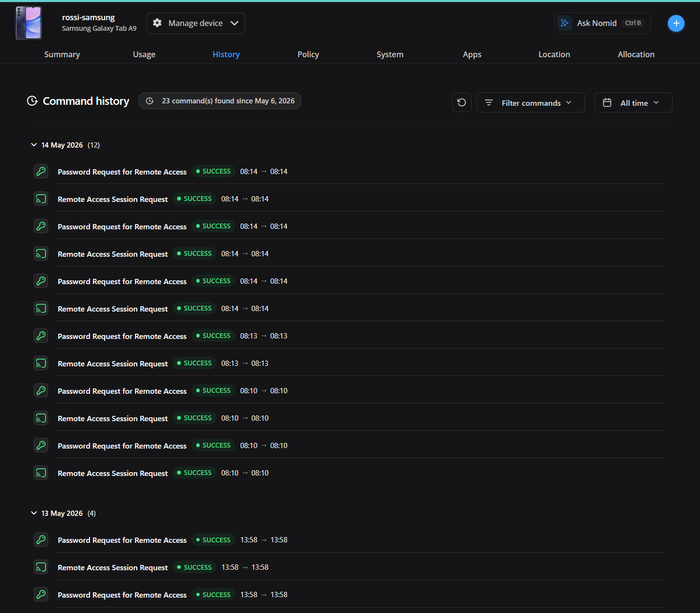The image size is (700, 613).
Task: Click SUCCESS badge on 08:13 Remote Access Session row
Action: 194,363
